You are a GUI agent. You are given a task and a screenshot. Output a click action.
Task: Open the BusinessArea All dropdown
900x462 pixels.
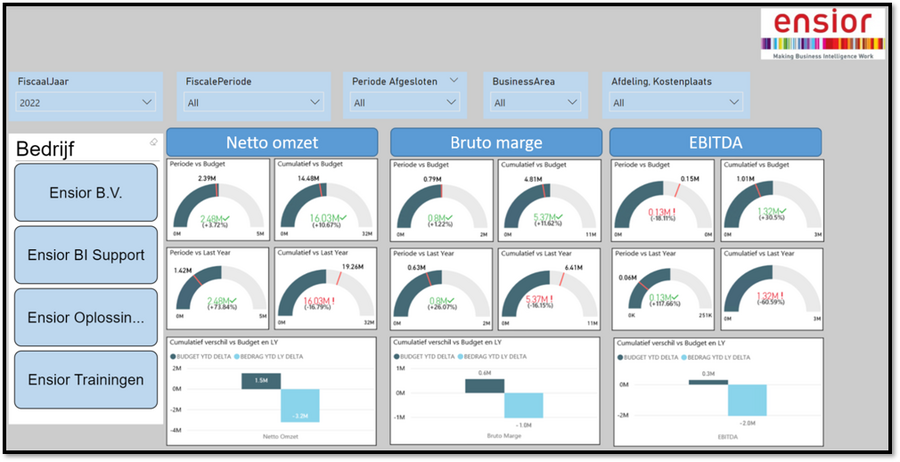tap(536, 102)
